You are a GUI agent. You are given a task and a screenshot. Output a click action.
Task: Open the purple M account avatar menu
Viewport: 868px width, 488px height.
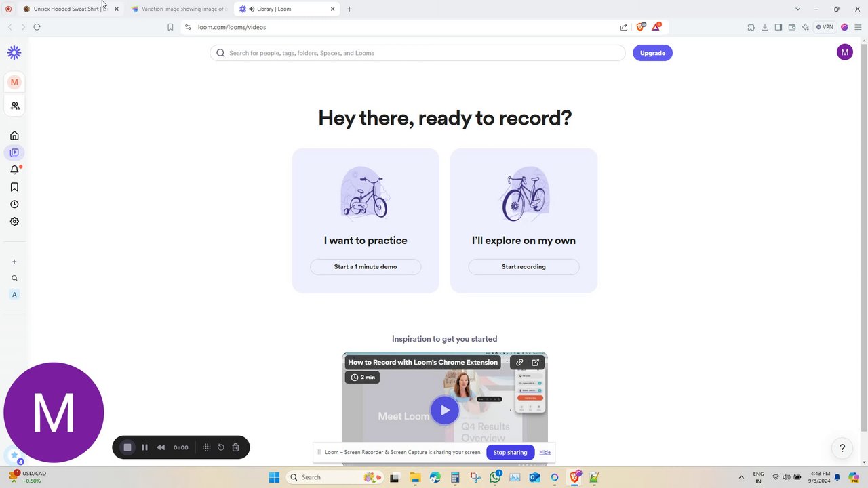pos(844,52)
